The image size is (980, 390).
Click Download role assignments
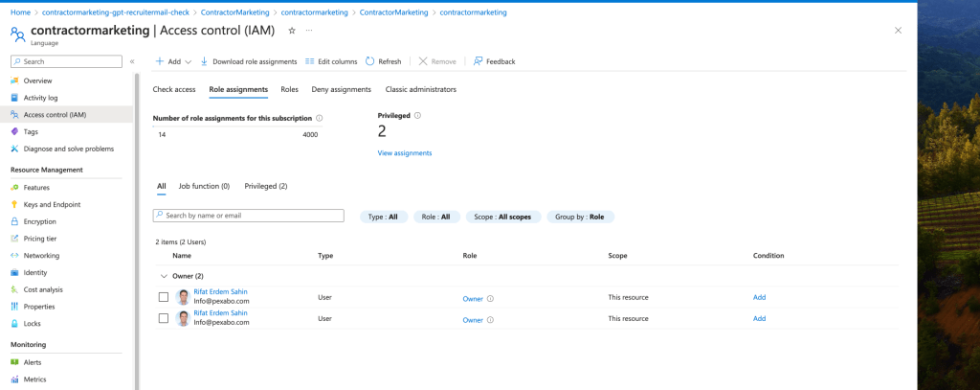(x=249, y=61)
